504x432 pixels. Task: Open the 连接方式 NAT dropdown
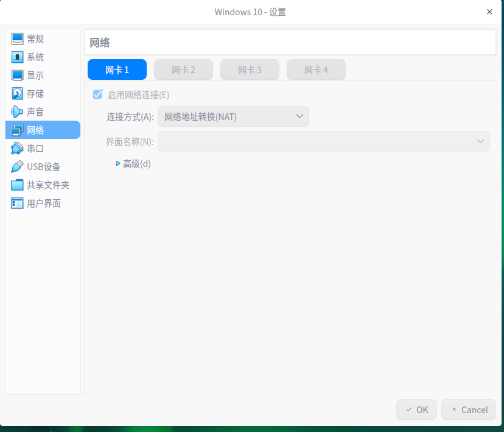click(x=233, y=116)
